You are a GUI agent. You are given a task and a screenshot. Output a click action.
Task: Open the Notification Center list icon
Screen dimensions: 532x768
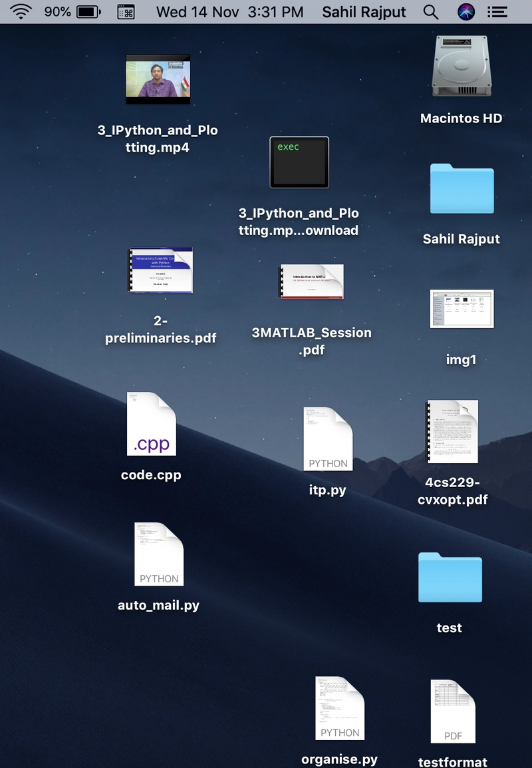click(x=497, y=12)
